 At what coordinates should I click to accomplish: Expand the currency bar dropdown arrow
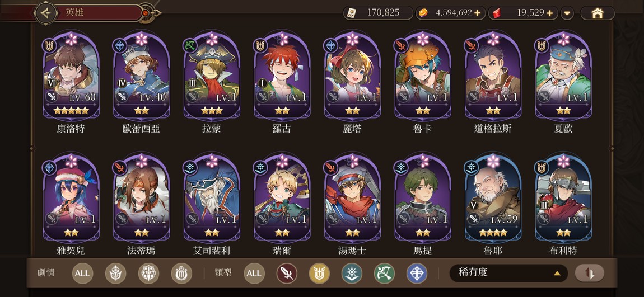(567, 13)
